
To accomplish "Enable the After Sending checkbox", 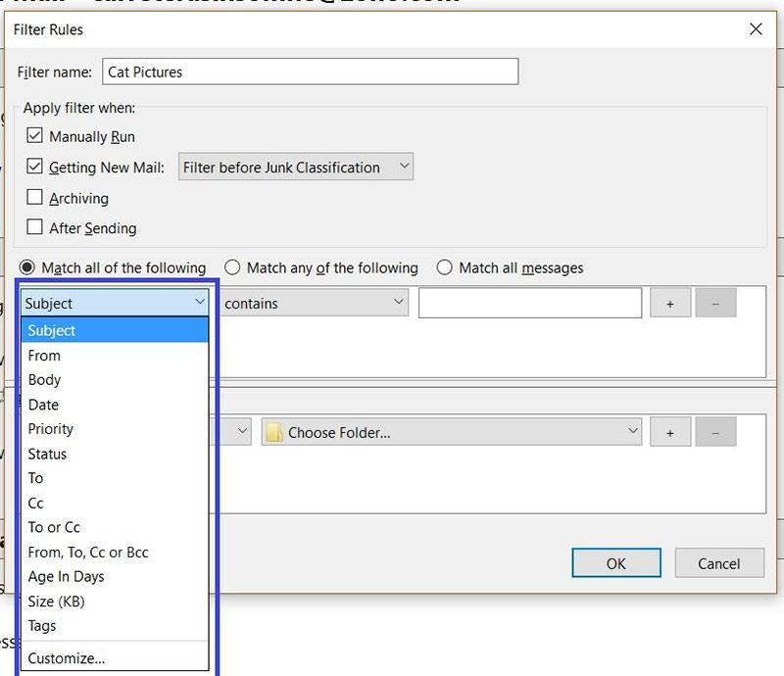I will pyautogui.click(x=35, y=227).
